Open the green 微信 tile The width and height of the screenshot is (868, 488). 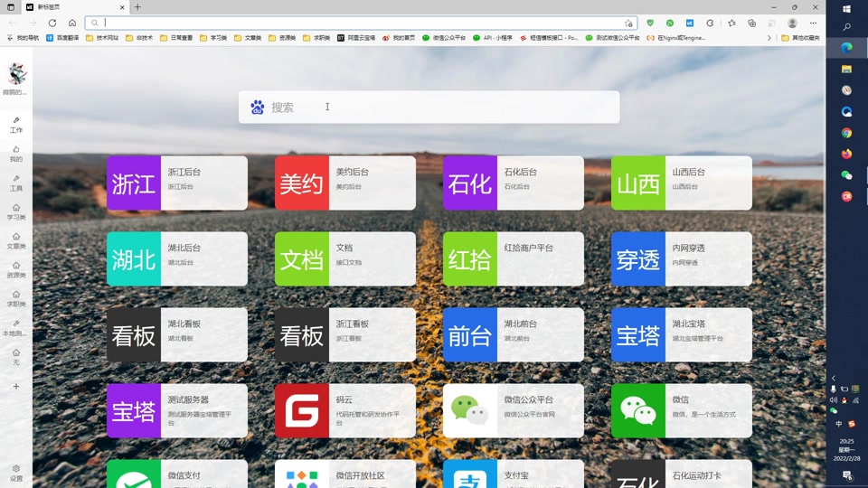(x=682, y=410)
